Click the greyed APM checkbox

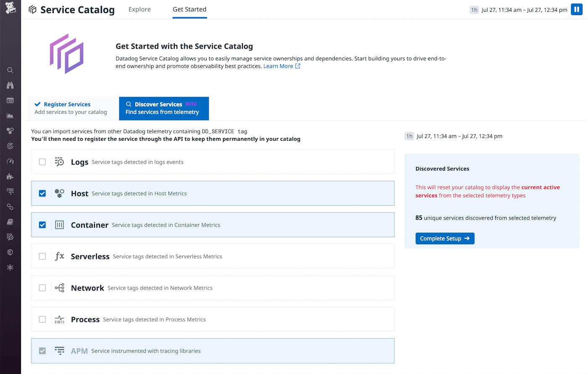pyautogui.click(x=42, y=351)
